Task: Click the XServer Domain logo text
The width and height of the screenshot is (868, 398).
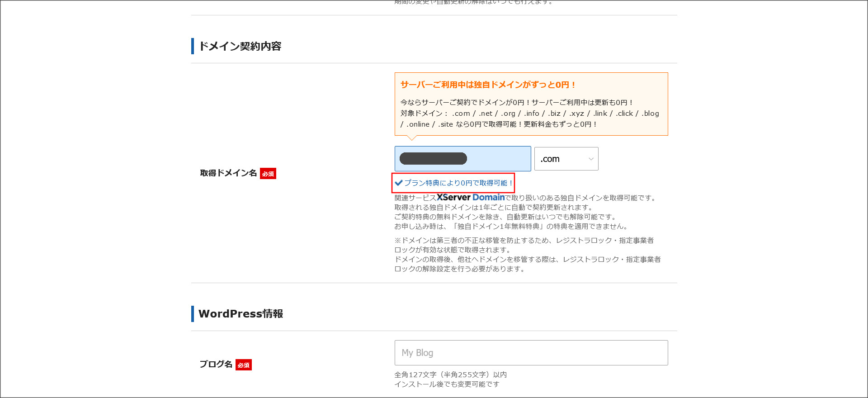Action: point(470,197)
